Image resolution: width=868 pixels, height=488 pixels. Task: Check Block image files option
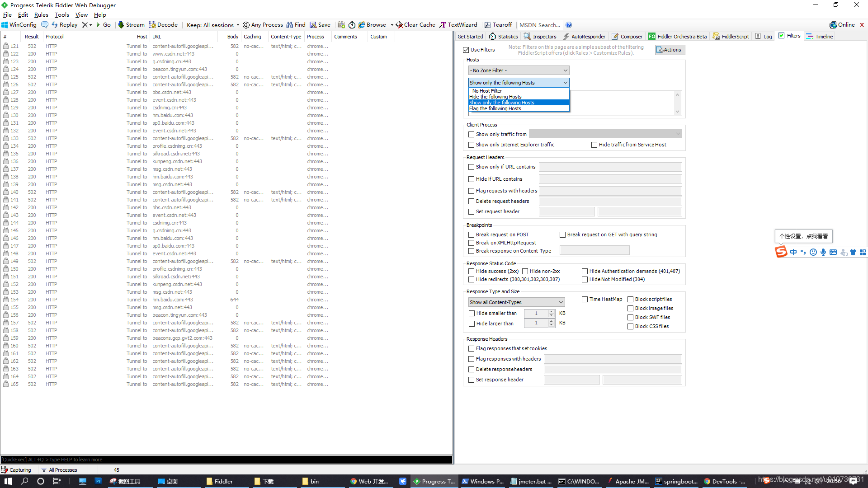(x=631, y=308)
